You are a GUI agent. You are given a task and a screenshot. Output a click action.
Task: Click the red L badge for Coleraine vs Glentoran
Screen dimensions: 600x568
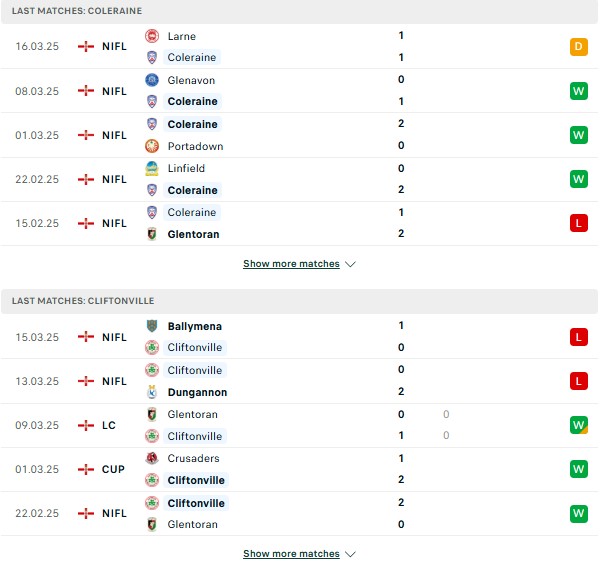(579, 223)
